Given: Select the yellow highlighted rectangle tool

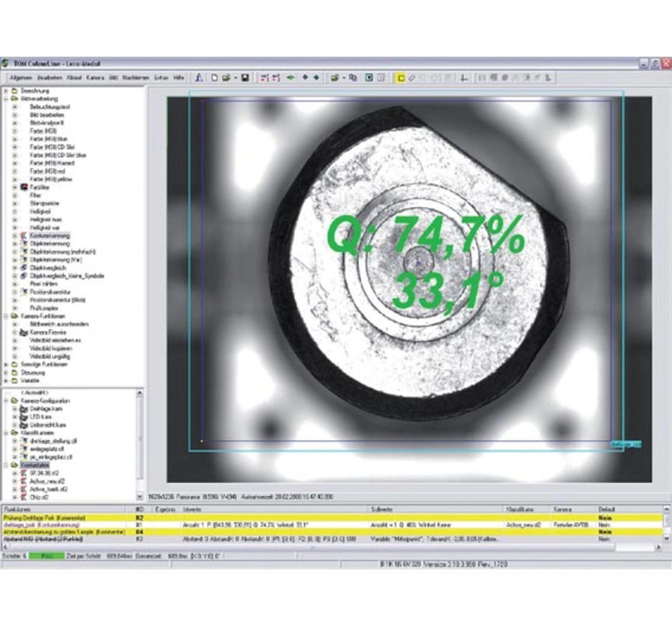Looking at the screenshot, I should click(401, 78).
